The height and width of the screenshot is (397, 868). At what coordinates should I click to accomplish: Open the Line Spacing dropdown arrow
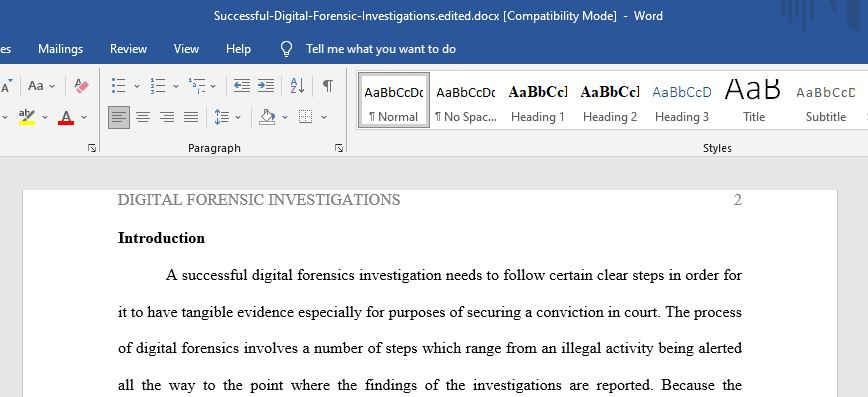[238, 117]
